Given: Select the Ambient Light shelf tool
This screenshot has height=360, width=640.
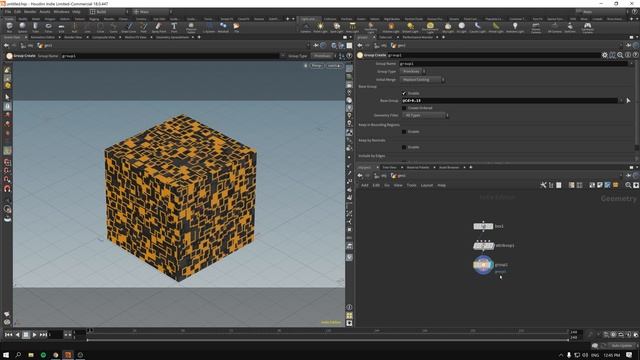Looking at the screenshot, I should pos(515,27).
